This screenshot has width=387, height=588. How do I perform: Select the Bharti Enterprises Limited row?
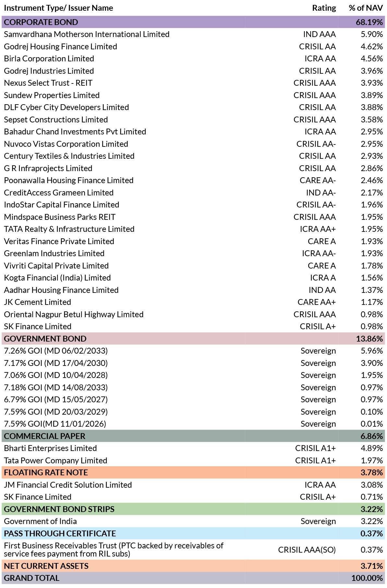tap(193, 448)
